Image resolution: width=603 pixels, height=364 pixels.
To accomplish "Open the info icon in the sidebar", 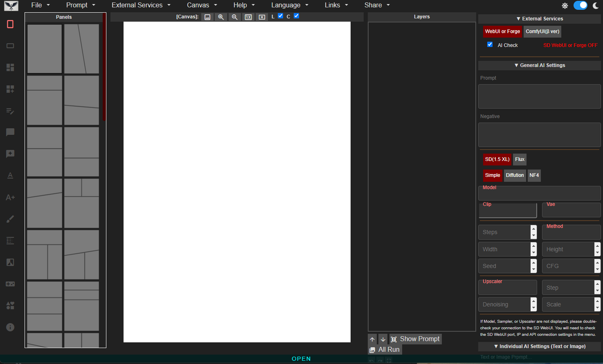I will coord(10,327).
